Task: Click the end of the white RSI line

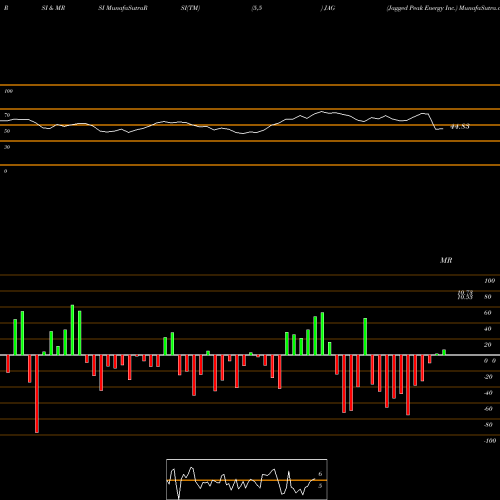Action: point(442,129)
